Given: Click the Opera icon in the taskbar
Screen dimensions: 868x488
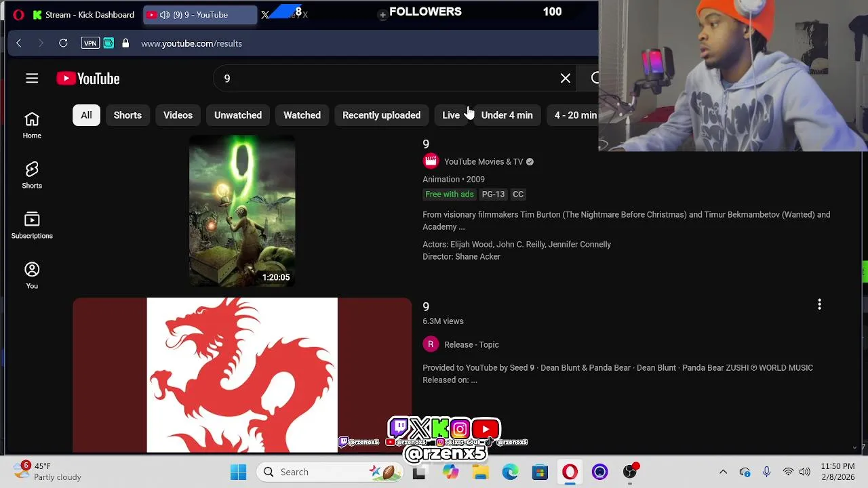Looking at the screenshot, I should [570, 472].
